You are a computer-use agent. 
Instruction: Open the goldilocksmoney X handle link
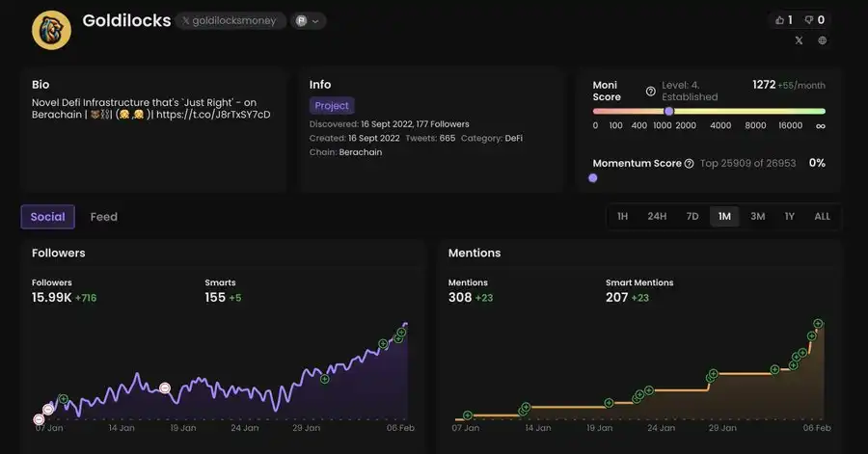(x=231, y=21)
